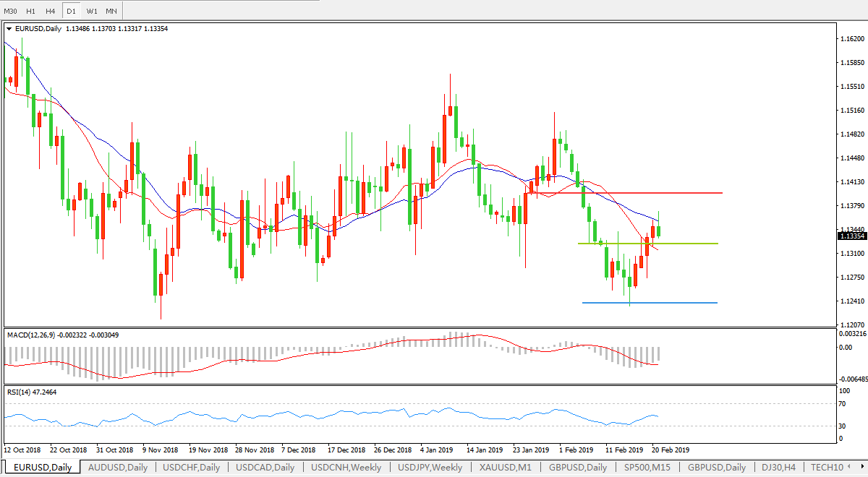Switch to USDCHF,Daily tab
The image size is (868, 477).
(192, 468)
